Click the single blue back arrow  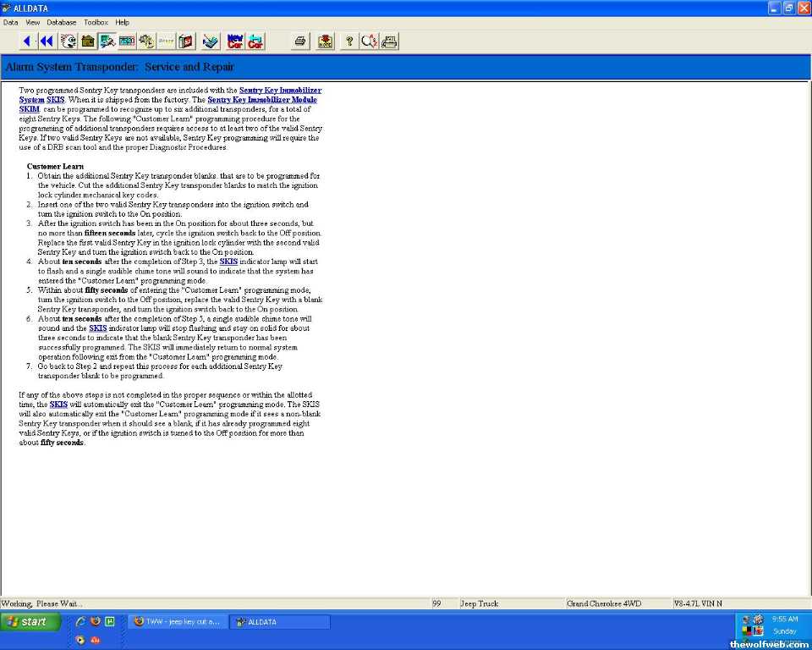[27, 41]
